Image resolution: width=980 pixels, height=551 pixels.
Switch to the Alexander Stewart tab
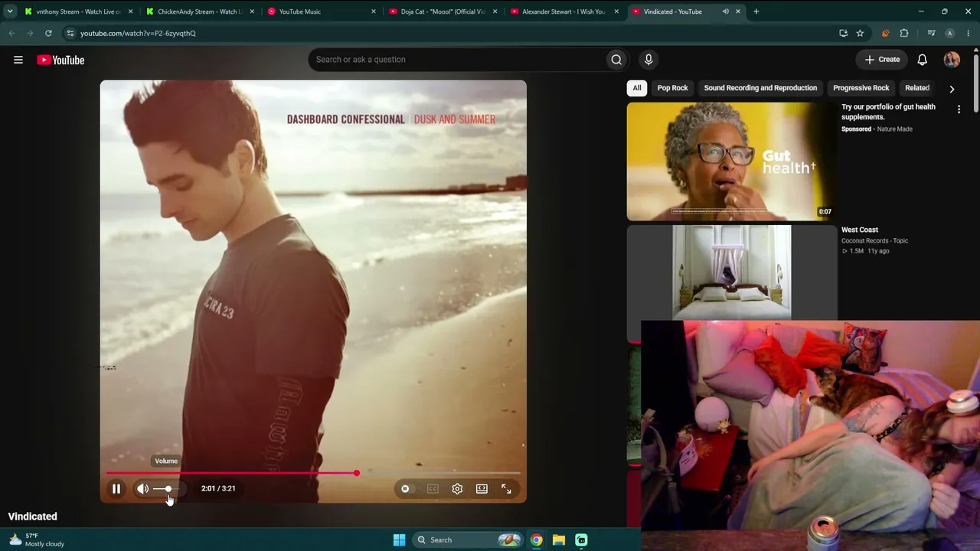[564, 11]
